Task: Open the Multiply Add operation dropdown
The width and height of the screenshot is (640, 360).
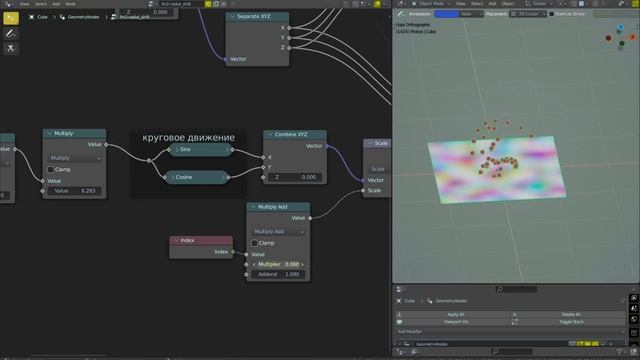Action: (278, 231)
